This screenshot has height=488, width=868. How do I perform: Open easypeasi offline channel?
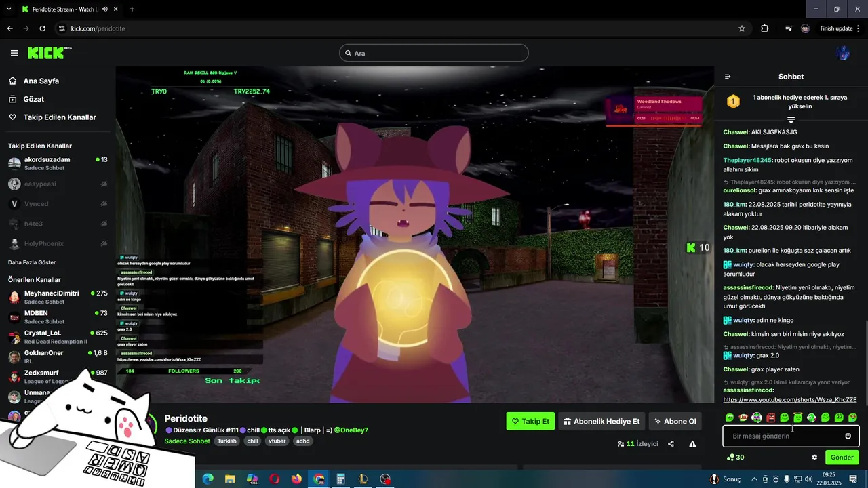(58, 184)
